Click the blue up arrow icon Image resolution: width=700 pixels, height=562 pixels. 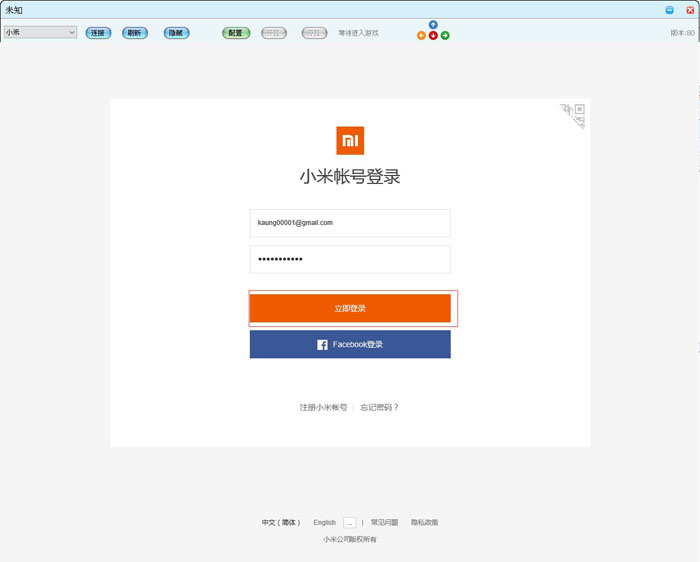pos(433,25)
